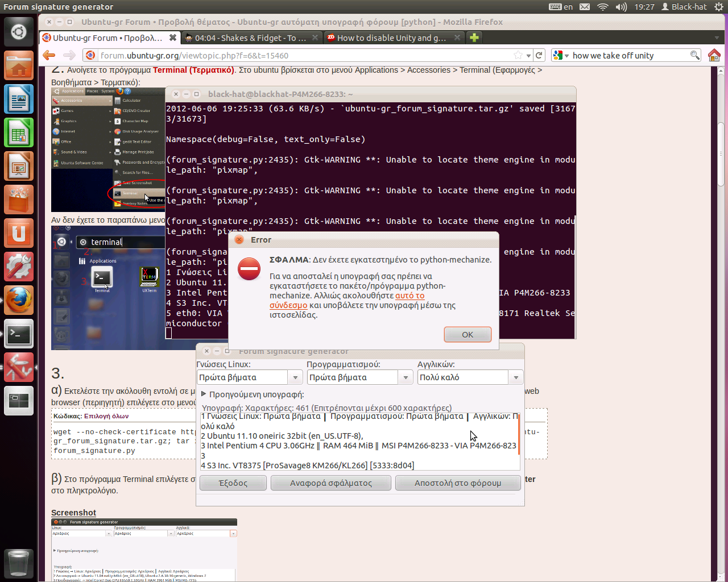The image size is (728, 582).
Task: Switch to 'How to disable Unity' tab
Action: click(x=391, y=38)
